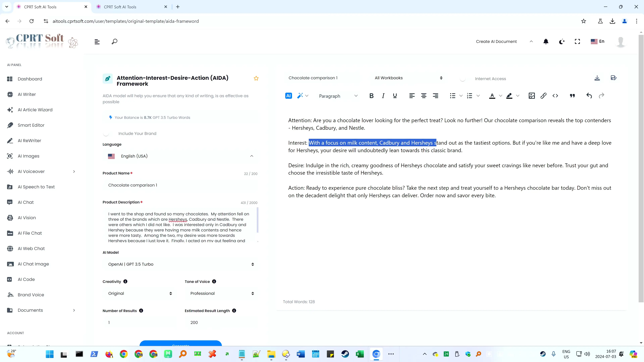Insert image into document
Screen dimensions: 644x362
click(x=531, y=96)
